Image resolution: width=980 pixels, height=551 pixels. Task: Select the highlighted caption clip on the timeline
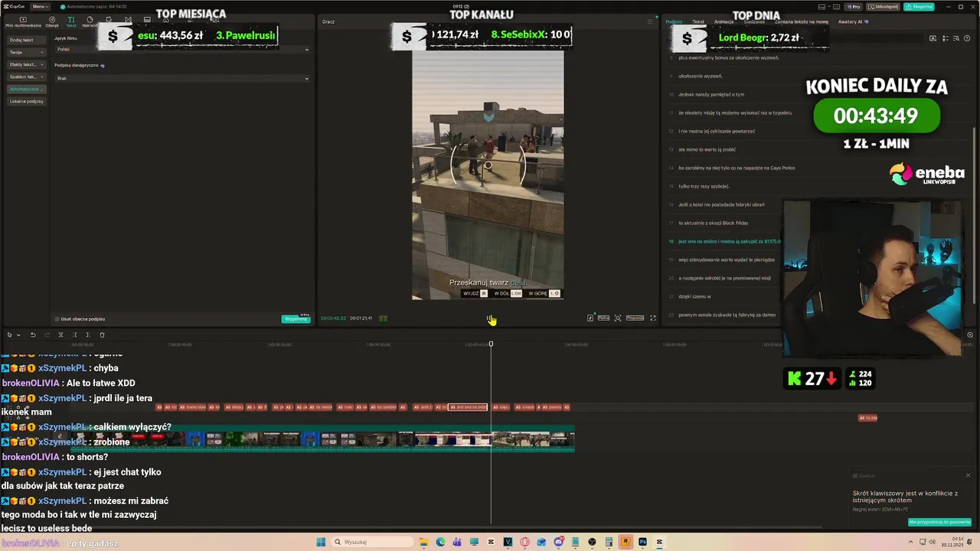[x=468, y=407]
